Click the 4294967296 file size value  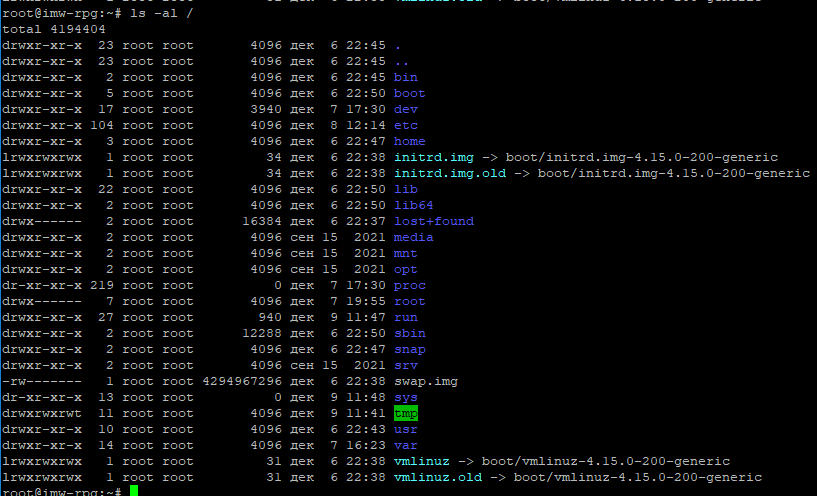coord(242,381)
